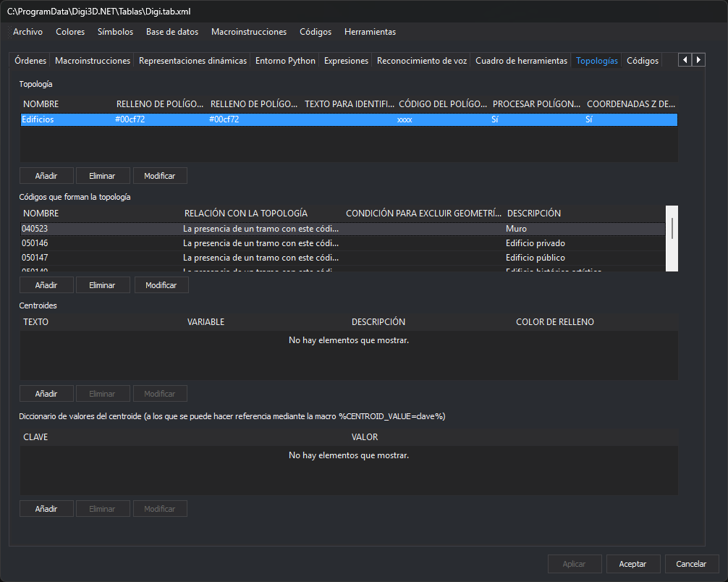728x582 pixels.
Task: Click Añadir under the topology codes list
Action: [x=46, y=284]
